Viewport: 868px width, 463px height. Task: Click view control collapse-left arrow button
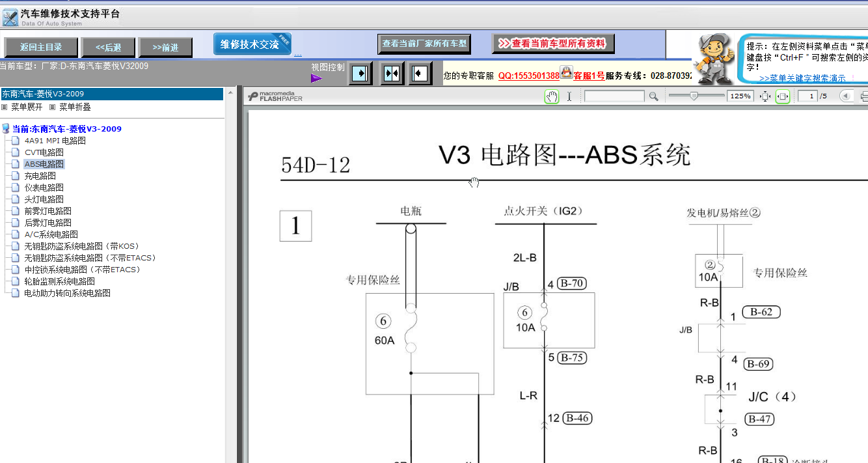pos(421,73)
